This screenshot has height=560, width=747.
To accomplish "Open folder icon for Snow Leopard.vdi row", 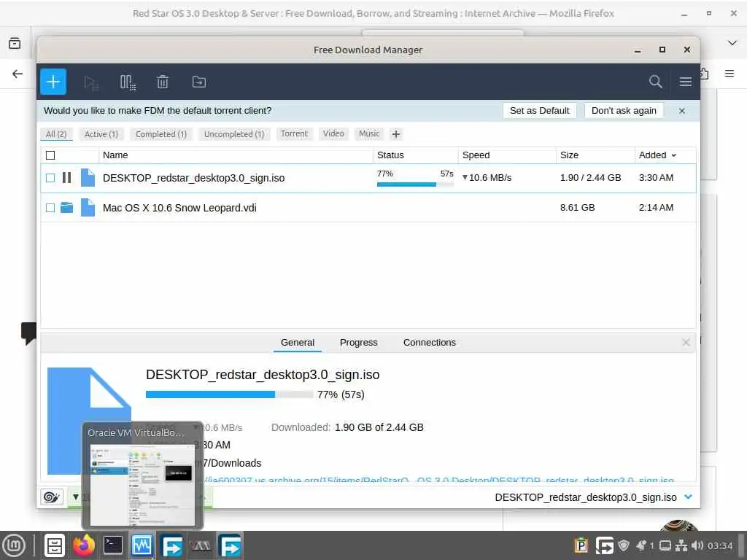I will pyautogui.click(x=66, y=208).
